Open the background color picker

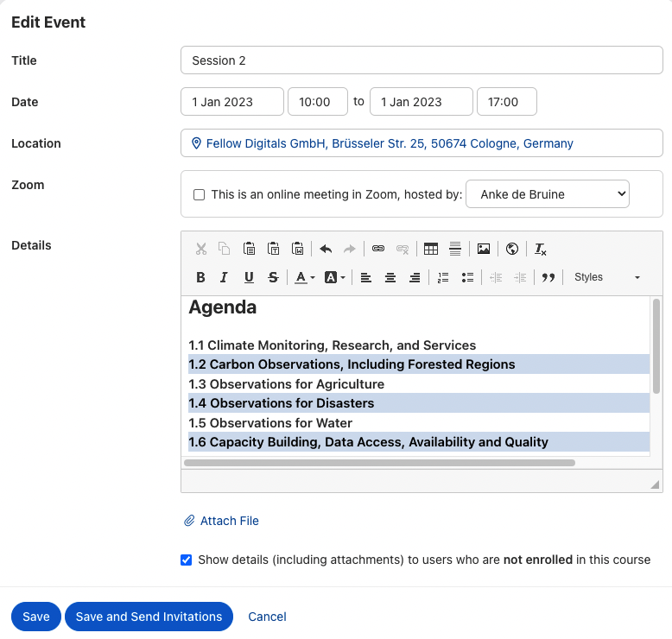[x=335, y=277]
